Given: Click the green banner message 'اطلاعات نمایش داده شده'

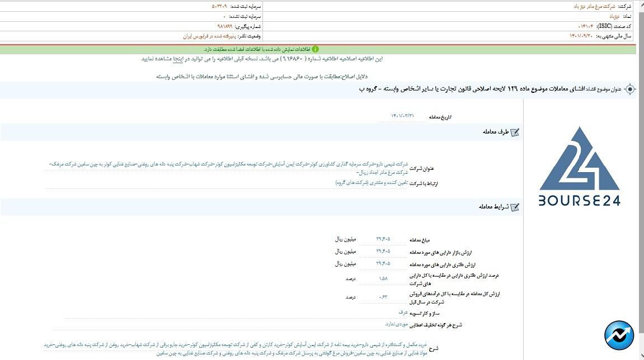Looking at the screenshot, I should click(257, 49).
